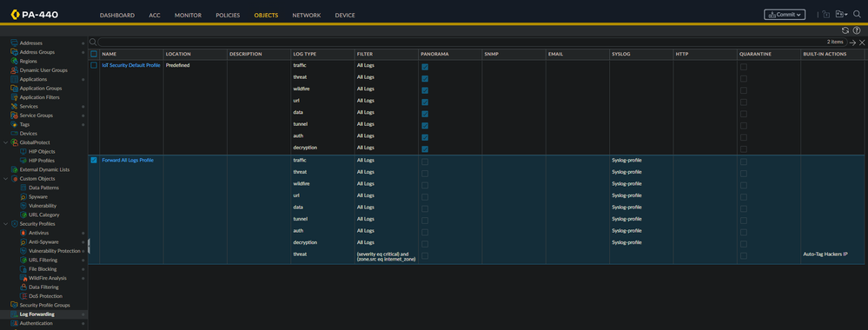Click the severity eq critical filter cell

(386, 256)
